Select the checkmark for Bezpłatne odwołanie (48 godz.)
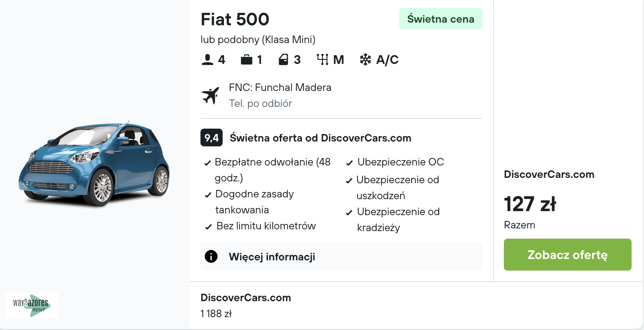The width and height of the screenshot is (644, 330). [208, 162]
